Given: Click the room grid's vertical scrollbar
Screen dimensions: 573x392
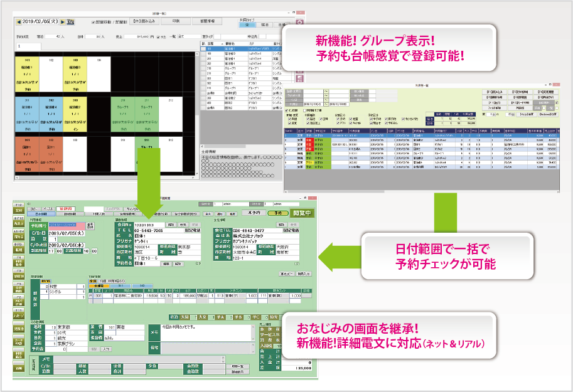Looking at the screenshot, I should tap(197, 114).
